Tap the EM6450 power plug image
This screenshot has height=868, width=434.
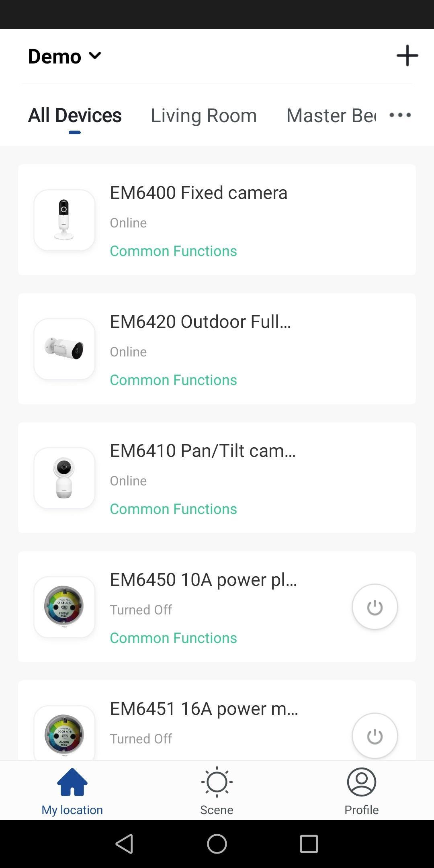point(64,607)
